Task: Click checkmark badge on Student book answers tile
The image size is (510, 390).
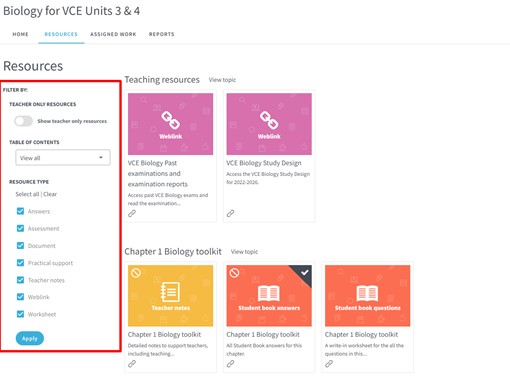Action: 304,273
